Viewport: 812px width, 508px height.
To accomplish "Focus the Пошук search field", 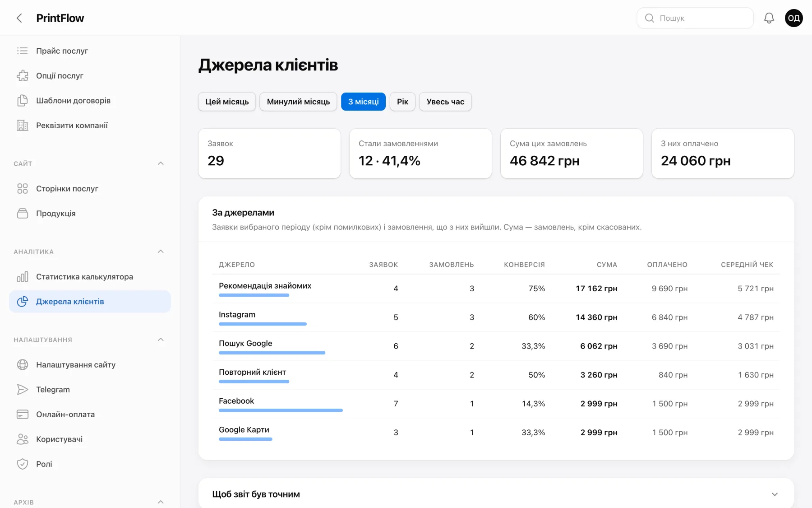I will (695, 18).
